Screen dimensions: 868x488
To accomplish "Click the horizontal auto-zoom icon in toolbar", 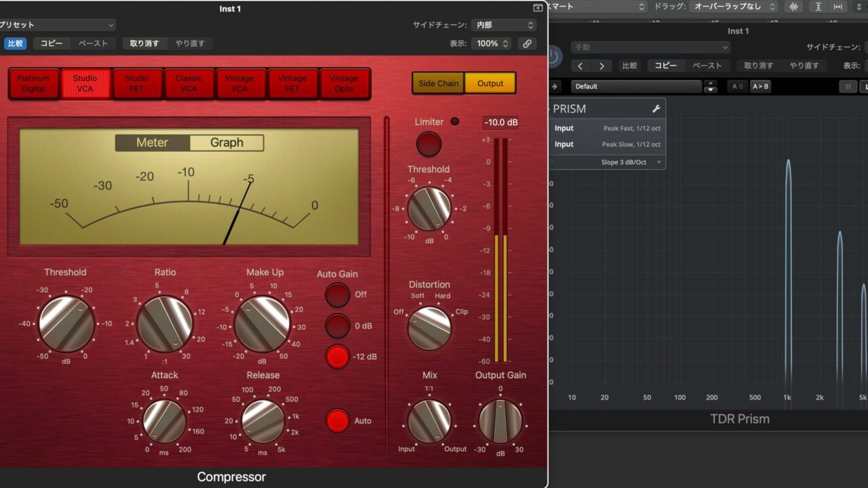I will [x=839, y=7].
